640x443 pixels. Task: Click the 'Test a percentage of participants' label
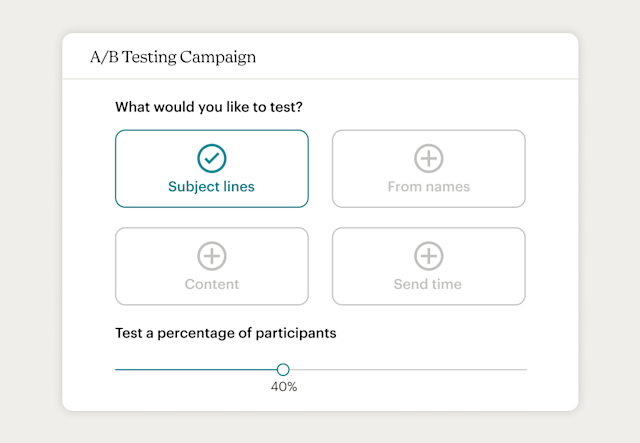[225, 333]
